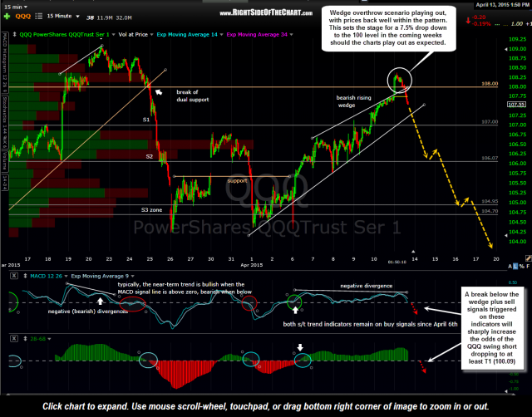Click the 32.0M volume value
This screenshot has height=417, width=532.
click(x=124, y=17)
